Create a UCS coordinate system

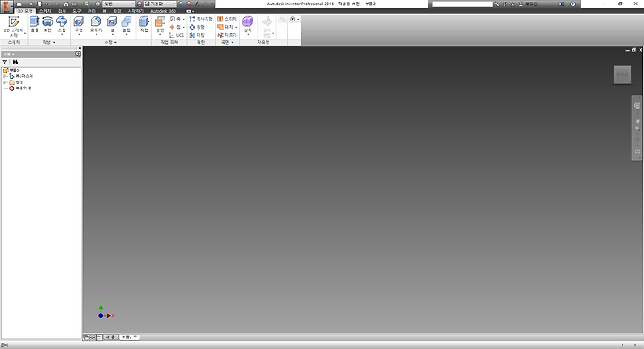click(177, 35)
